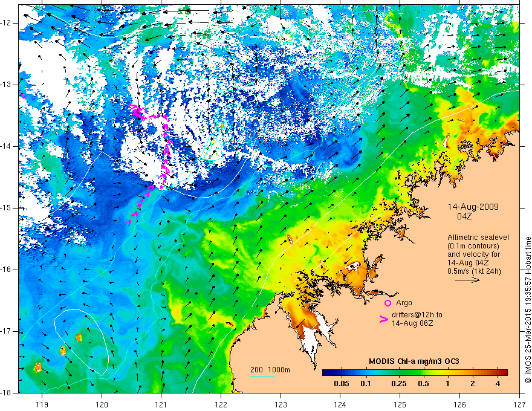Click the latitude axis label '-16'
This screenshot has height=411, width=532.
coord(6,270)
